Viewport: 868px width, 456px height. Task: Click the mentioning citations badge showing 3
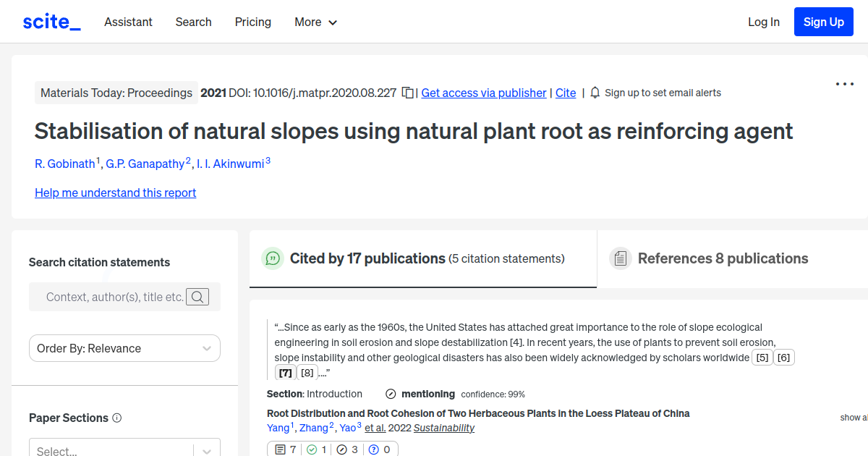click(346, 449)
